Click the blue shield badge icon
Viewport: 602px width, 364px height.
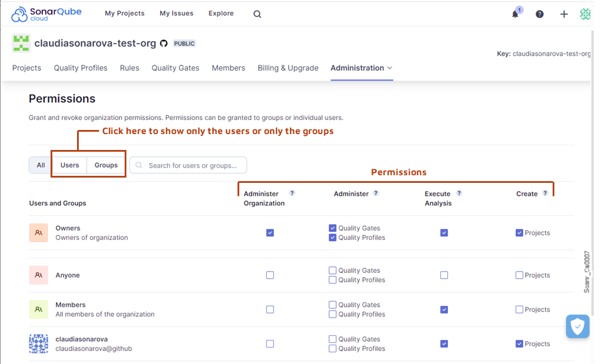coord(577,326)
